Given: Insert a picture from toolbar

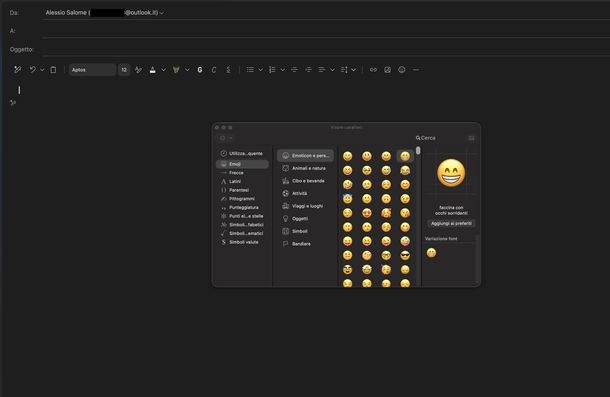Looking at the screenshot, I should click(x=387, y=70).
